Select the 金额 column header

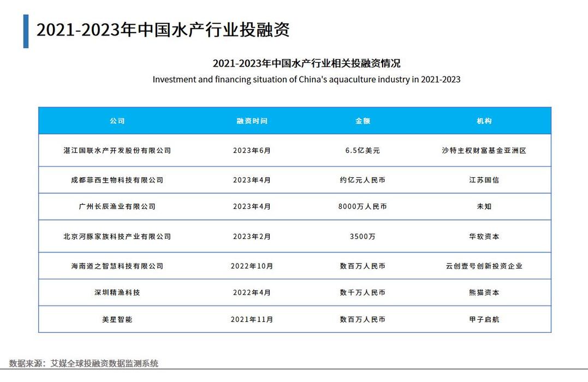pyautogui.click(x=364, y=121)
